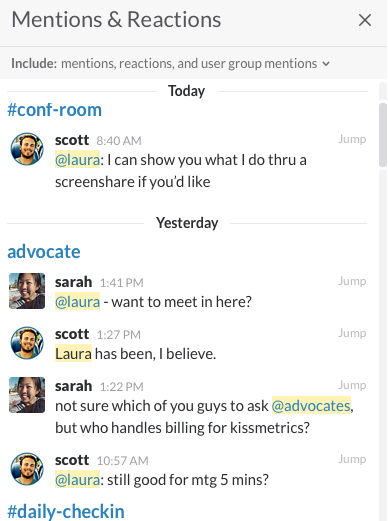The height and width of the screenshot is (521, 388).
Task: Click the panel's vertical scrollbar thumb
Action: (x=383, y=135)
